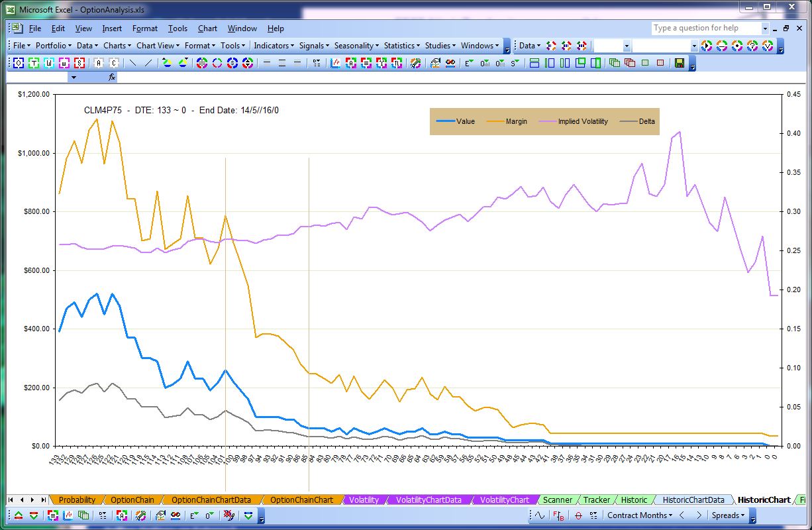Click the green save disk icon
The image size is (812, 530).
click(x=679, y=63)
